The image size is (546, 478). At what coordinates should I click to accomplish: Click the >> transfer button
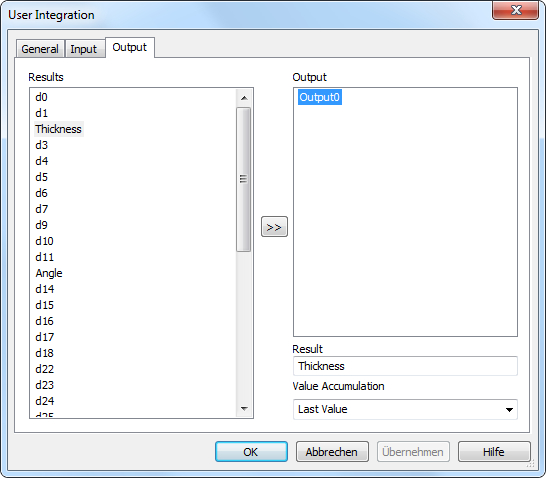click(x=274, y=227)
